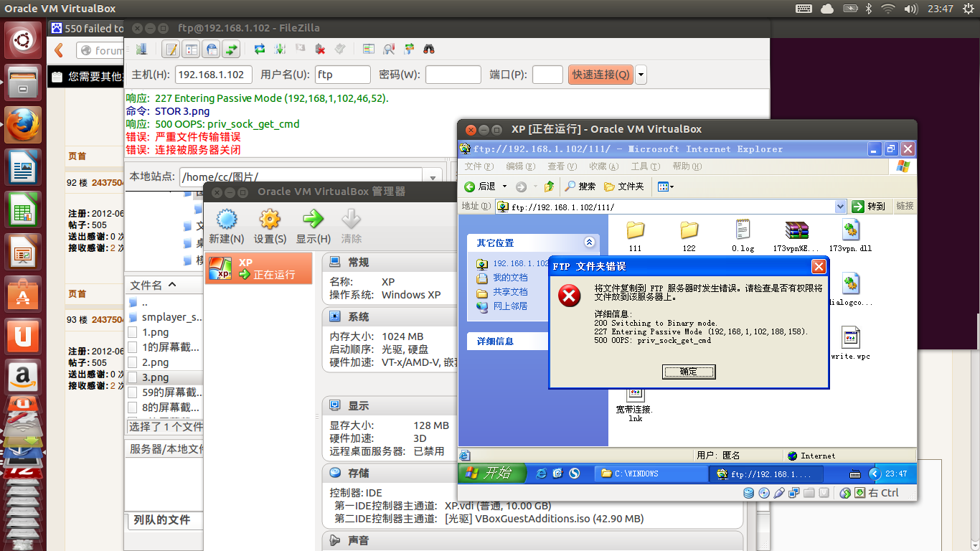
Task: Select the 111 folder in FTP listing
Action: 635,235
